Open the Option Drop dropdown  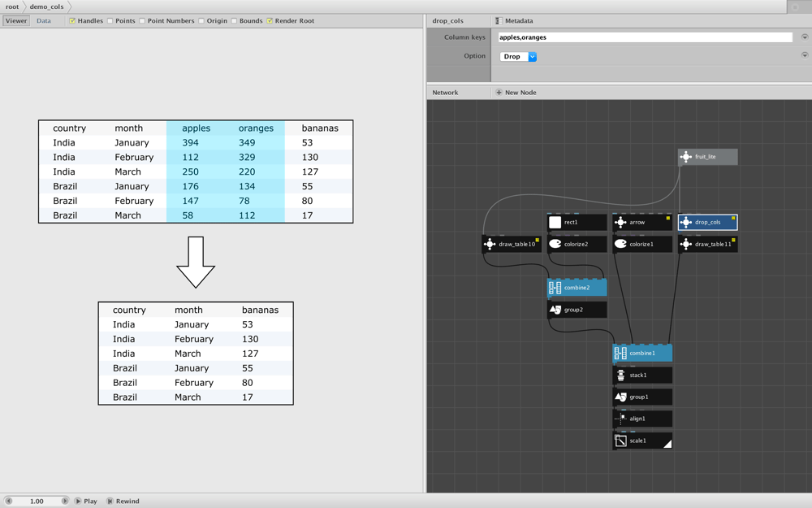tap(518, 57)
